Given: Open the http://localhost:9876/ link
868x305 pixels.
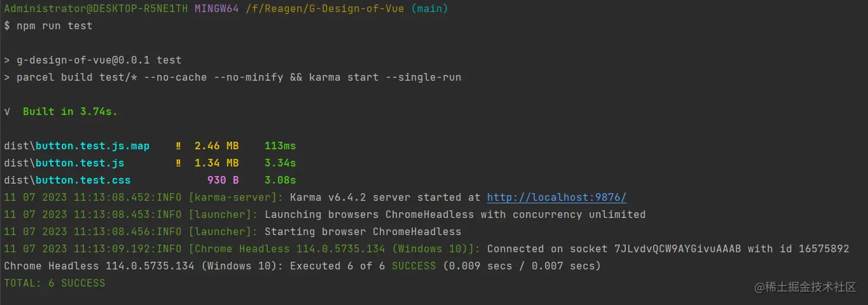Looking at the screenshot, I should [557, 198].
